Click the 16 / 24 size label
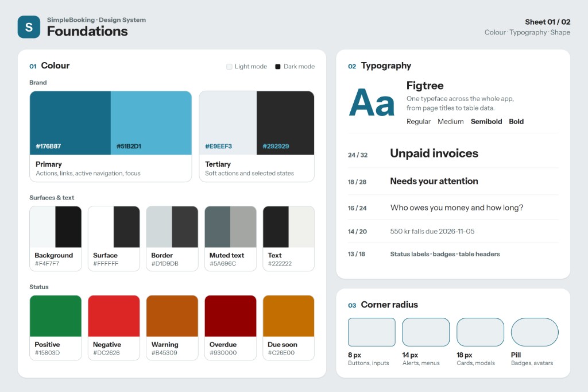 click(357, 208)
